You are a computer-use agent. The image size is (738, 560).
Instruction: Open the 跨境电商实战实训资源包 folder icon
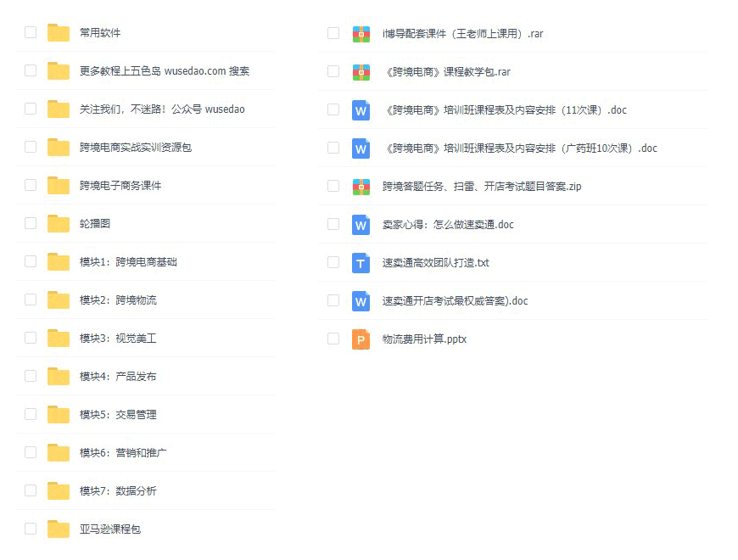pos(59,147)
